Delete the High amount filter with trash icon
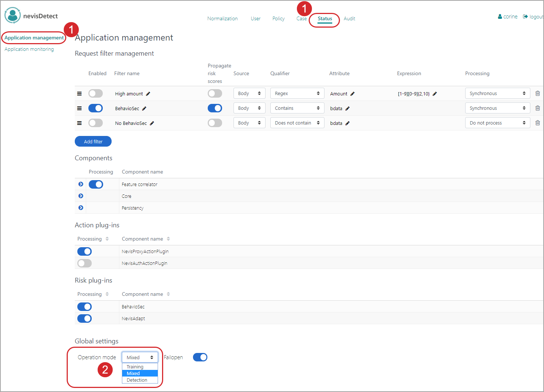 click(x=537, y=94)
